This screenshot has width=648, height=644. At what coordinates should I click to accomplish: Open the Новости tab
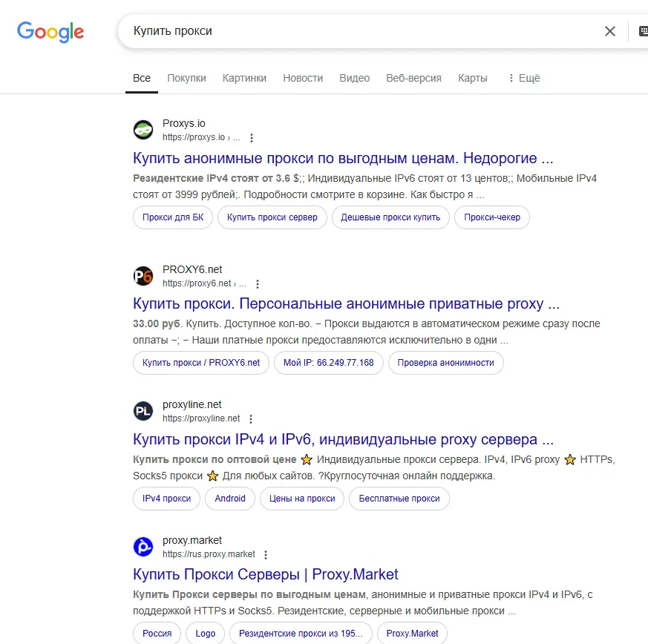click(303, 78)
